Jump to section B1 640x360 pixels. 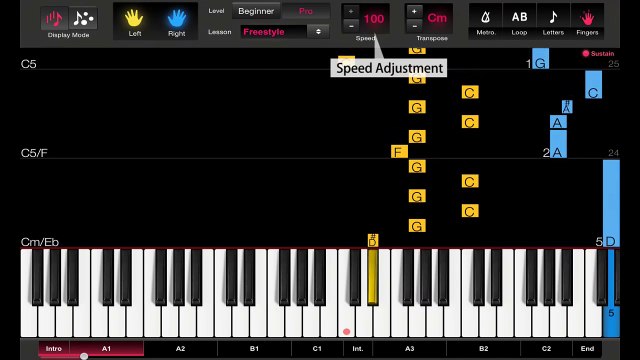tap(254, 349)
